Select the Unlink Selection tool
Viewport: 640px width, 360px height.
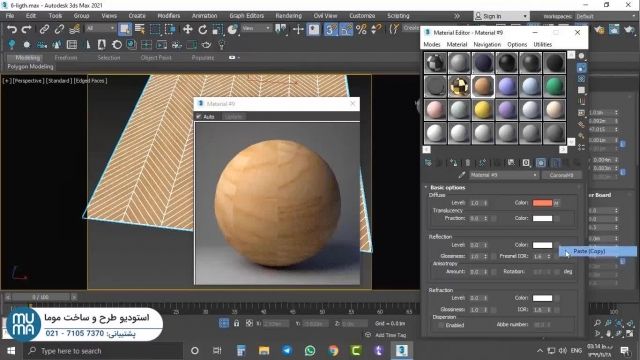point(59,29)
